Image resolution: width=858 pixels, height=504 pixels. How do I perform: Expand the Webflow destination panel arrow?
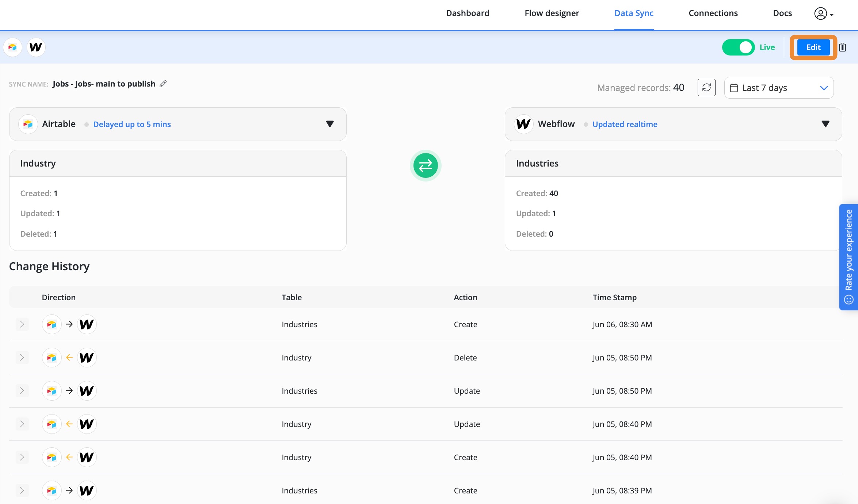click(x=825, y=124)
